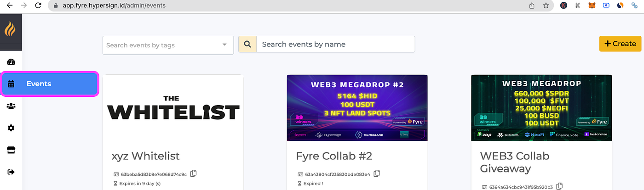Click the 'Expired !' status text
Screen dimensions: 644x190
313,184
